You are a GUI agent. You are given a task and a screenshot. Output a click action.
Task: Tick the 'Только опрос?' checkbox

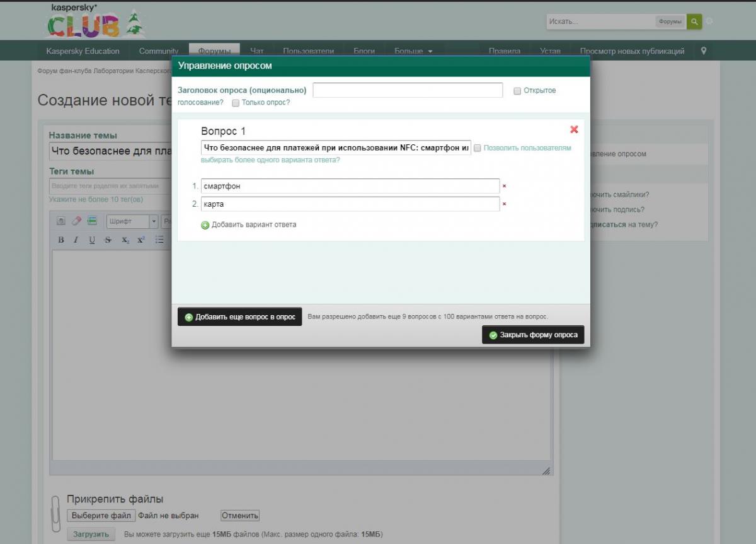(x=236, y=103)
